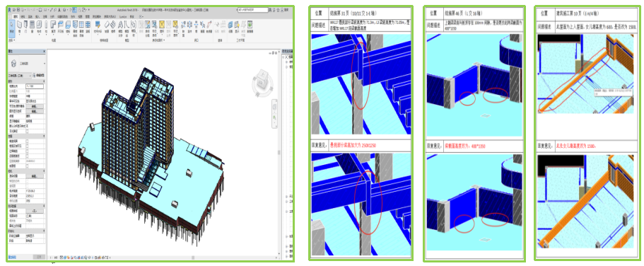Viewport: 644px width, 266px height.
Task: Select the Curtain Grid tool icon
Action: (x=82, y=25)
